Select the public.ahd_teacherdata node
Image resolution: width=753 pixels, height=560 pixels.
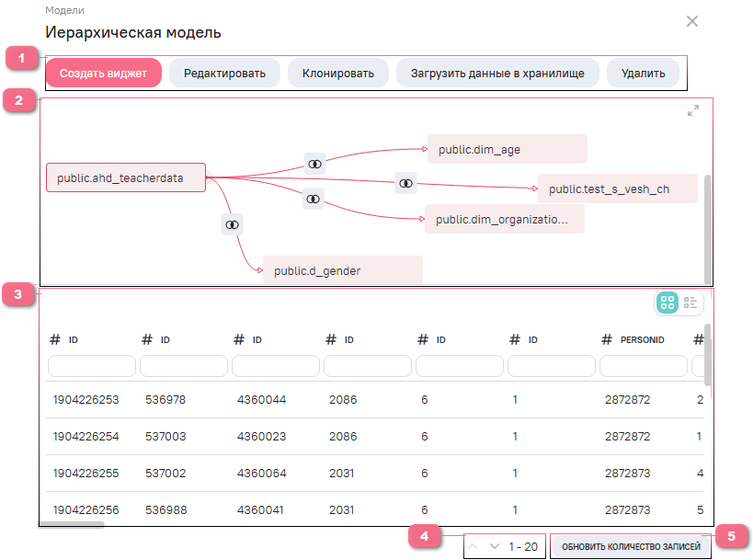click(126, 177)
